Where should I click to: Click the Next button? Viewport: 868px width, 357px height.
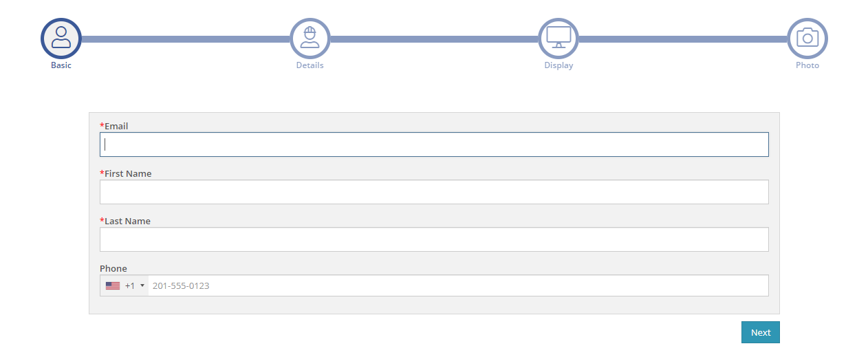pos(761,332)
